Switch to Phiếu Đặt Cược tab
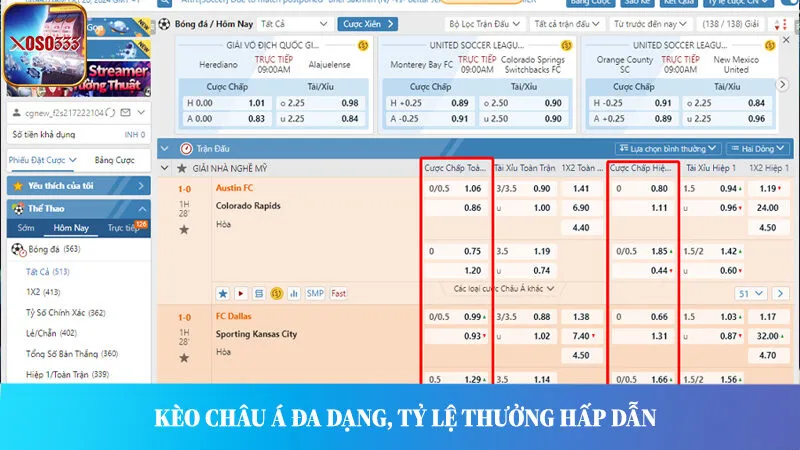 click(x=42, y=160)
